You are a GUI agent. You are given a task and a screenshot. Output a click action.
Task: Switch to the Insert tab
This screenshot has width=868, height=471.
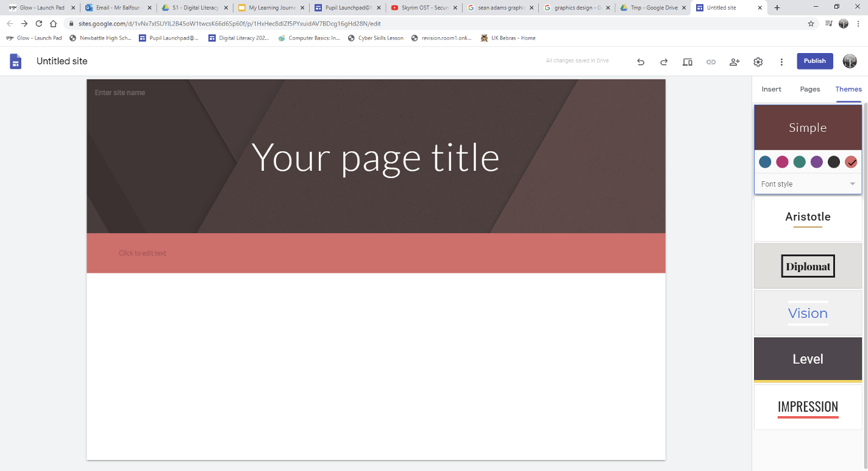pyautogui.click(x=771, y=89)
